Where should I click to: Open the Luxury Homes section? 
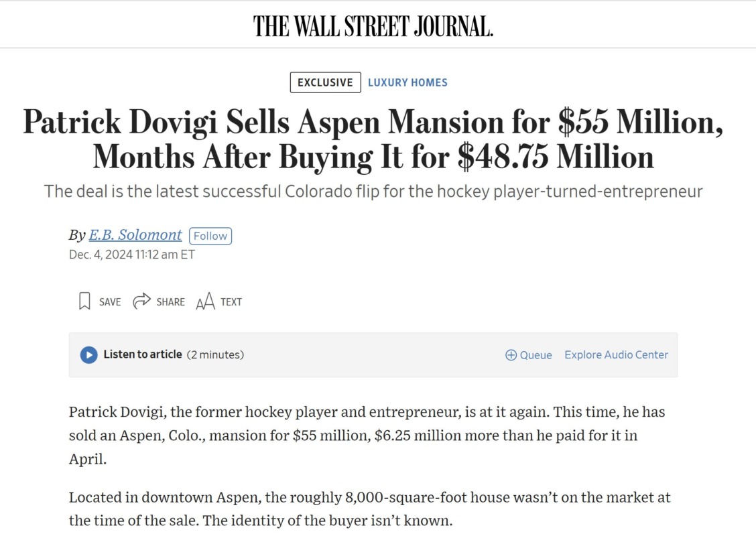[x=407, y=82]
